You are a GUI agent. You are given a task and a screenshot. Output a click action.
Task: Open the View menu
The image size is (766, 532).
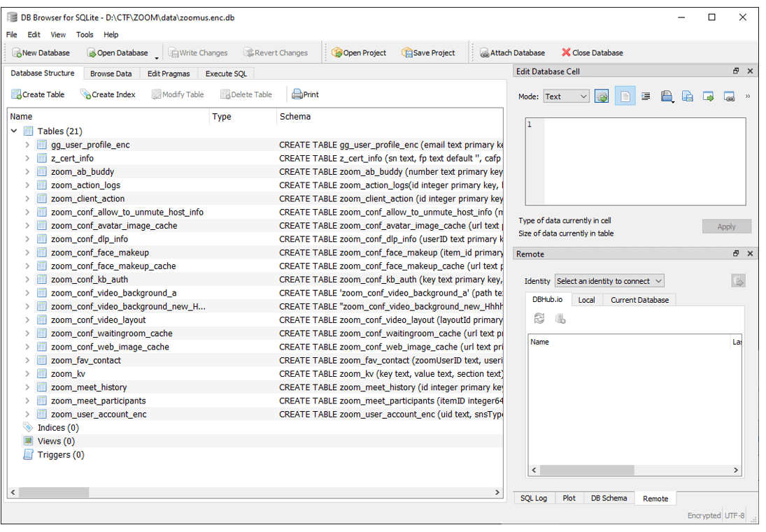pos(58,35)
